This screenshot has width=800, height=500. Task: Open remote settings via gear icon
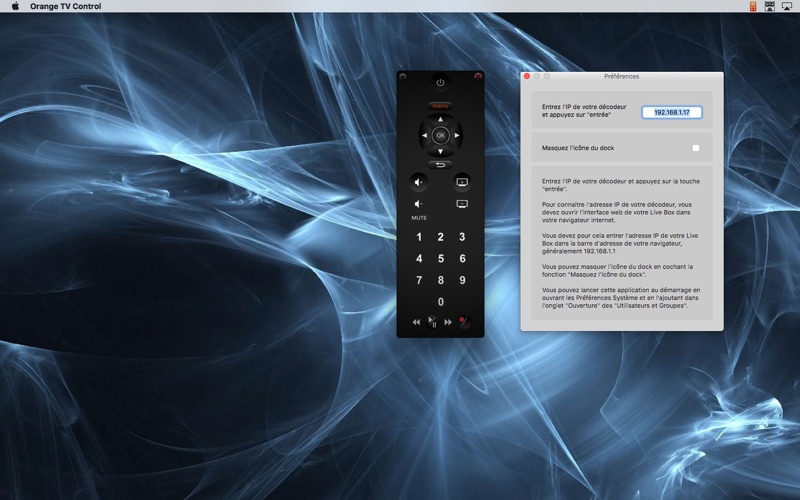coord(403,76)
